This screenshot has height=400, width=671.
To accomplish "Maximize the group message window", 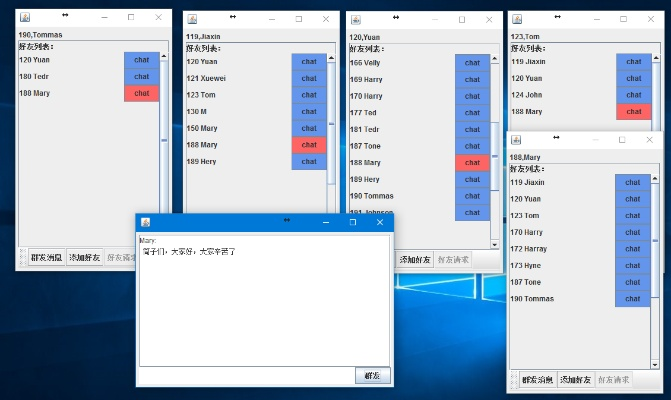I will pyautogui.click(x=352, y=222).
